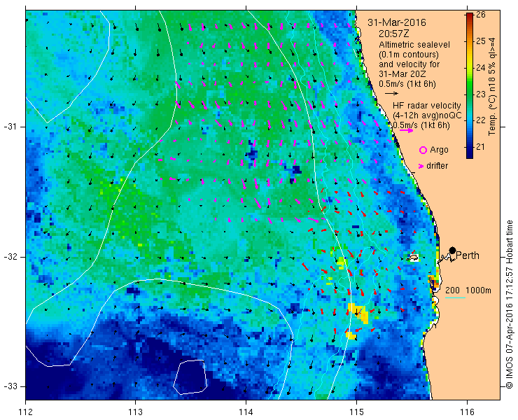The height and width of the screenshot is (420, 518).
Task: Click the 'Perth' city label
Action: tap(468, 255)
